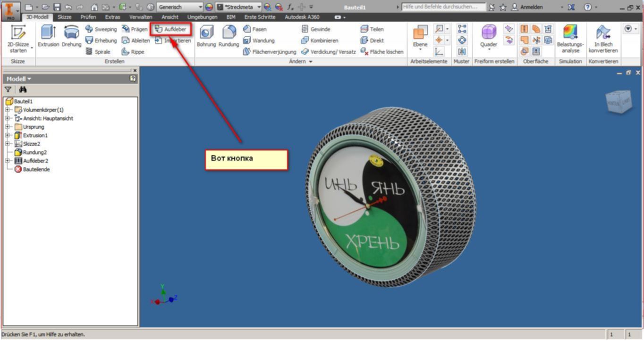Click the help search input field
Viewport: 644px width, 341px height.
(443, 7)
